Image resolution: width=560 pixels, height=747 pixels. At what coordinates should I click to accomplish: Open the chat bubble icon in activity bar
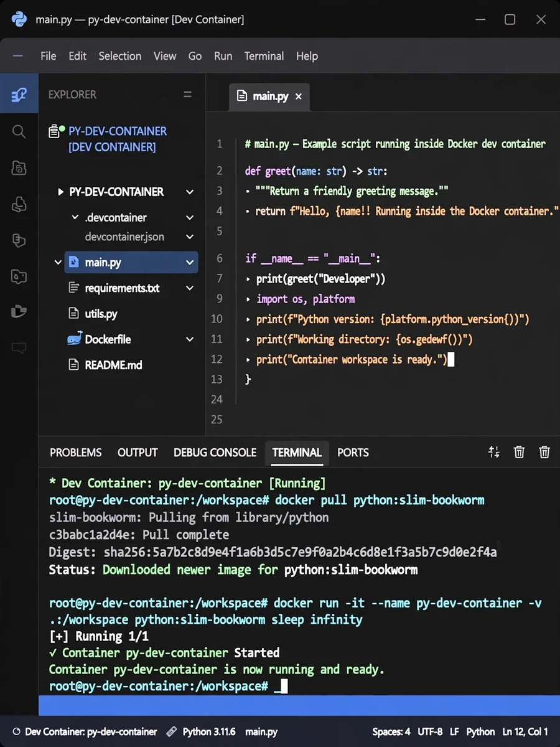(x=19, y=347)
